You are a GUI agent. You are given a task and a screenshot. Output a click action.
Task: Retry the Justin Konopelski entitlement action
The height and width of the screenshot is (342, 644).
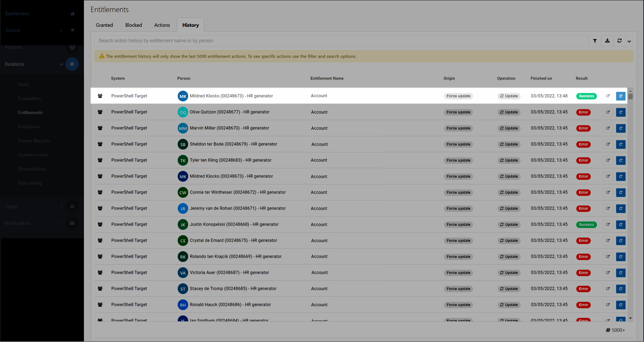[x=621, y=225]
